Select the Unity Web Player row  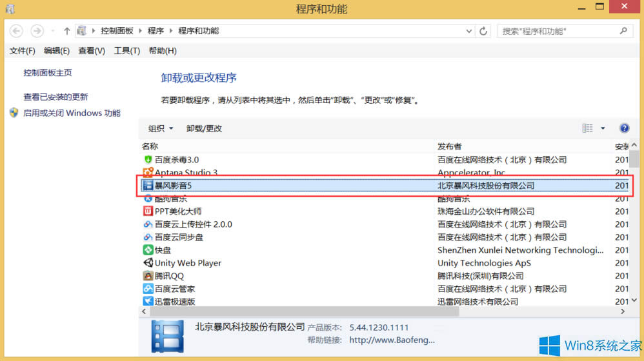[385, 263]
